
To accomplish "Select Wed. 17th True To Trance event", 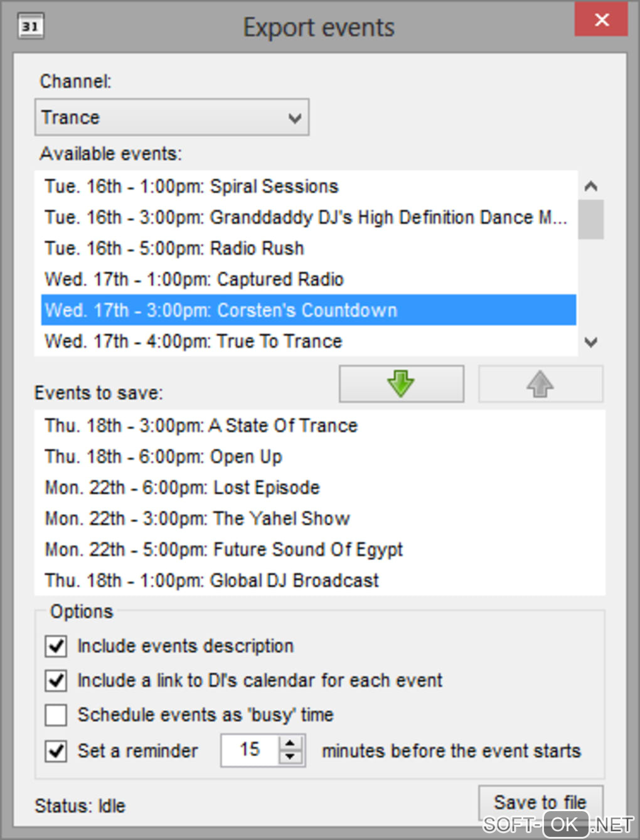I will 193,342.
